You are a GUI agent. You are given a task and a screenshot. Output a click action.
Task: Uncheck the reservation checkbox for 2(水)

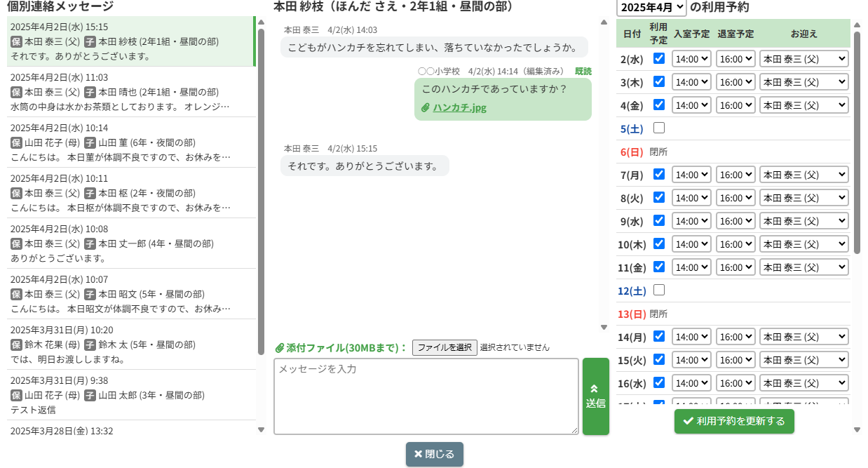tap(659, 58)
